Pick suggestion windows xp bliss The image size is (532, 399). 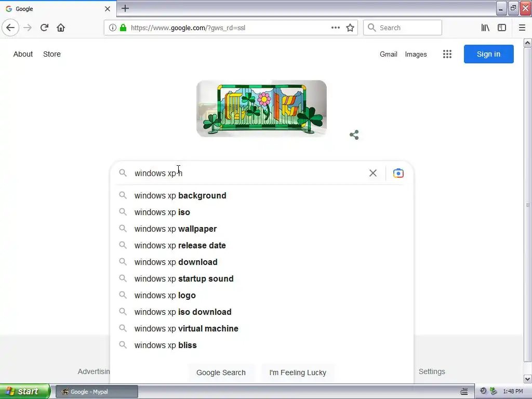[262, 345]
